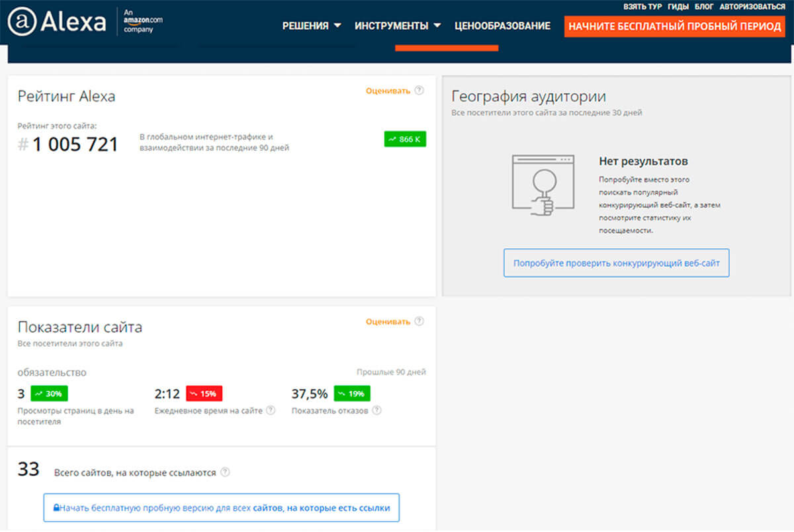This screenshot has height=532, width=794.
Task: Open the Блог link in top bar
Action: 704,6
